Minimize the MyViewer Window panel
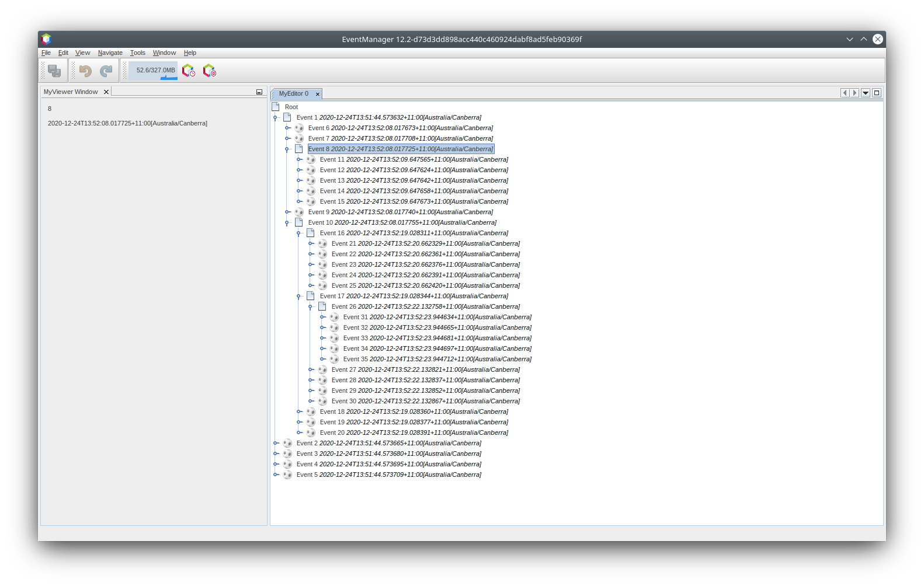This screenshot has height=586, width=924. (259, 92)
